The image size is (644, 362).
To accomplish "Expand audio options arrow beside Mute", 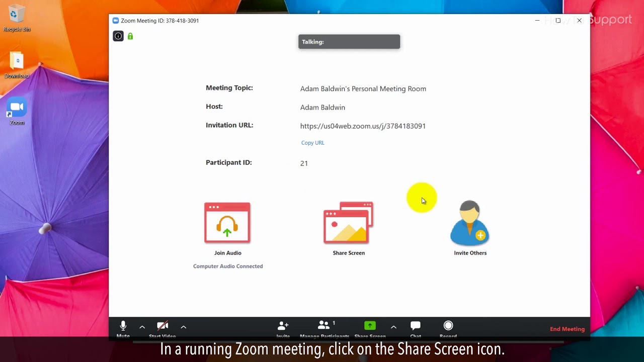I will tap(142, 327).
